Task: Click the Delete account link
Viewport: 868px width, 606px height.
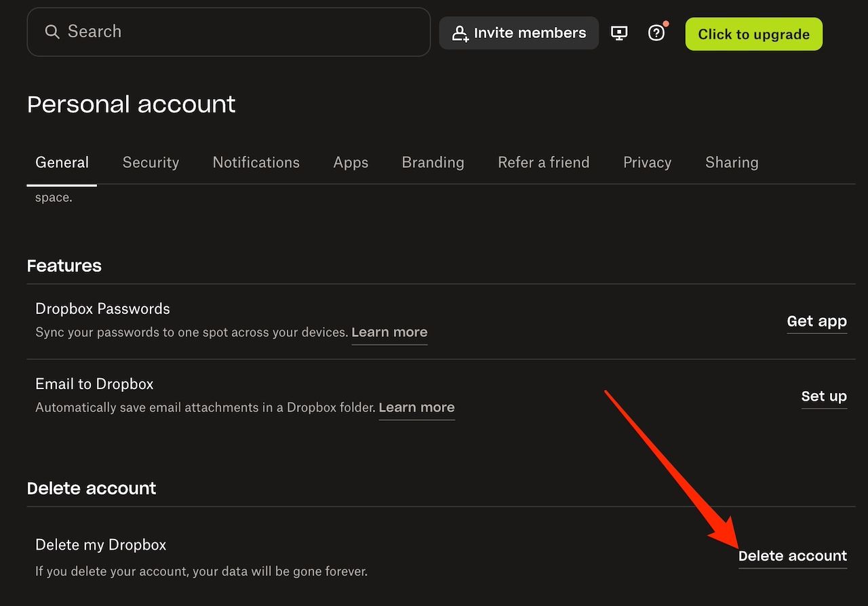Action: [793, 556]
